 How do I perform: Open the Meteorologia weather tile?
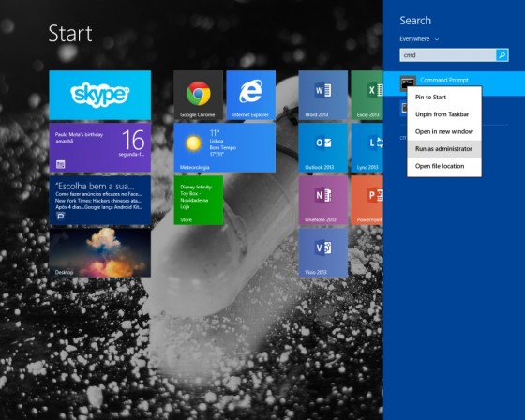tap(225, 148)
